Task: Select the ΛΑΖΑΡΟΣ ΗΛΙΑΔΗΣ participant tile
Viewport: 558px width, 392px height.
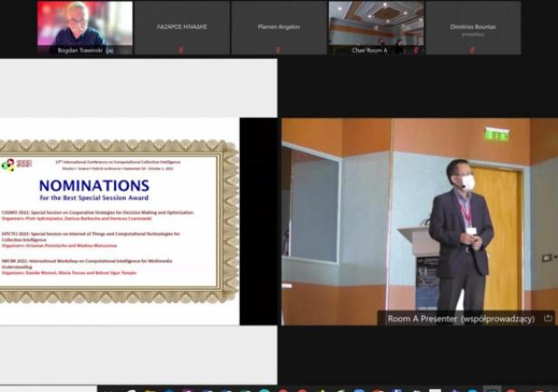Action: [181, 27]
